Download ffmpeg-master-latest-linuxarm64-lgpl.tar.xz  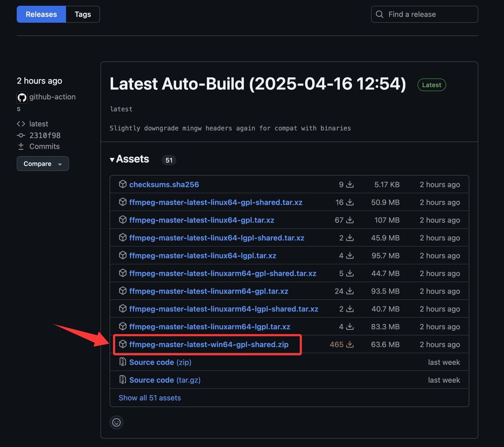click(x=210, y=327)
